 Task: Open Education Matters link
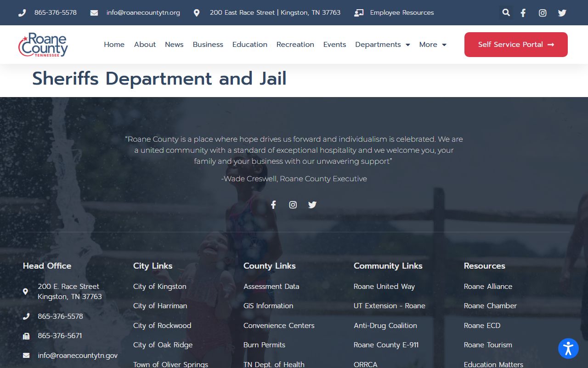coord(493,364)
